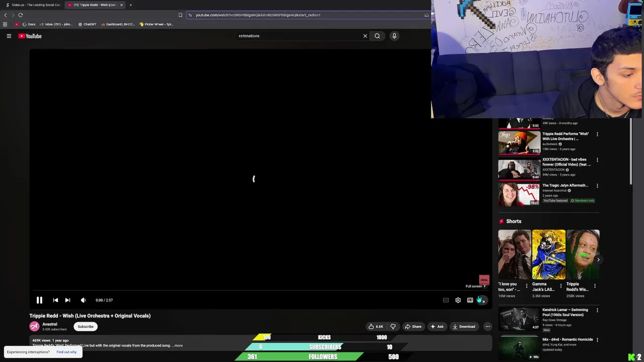The image size is (644, 362).
Task: Click the Ask button
Action: (437, 326)
